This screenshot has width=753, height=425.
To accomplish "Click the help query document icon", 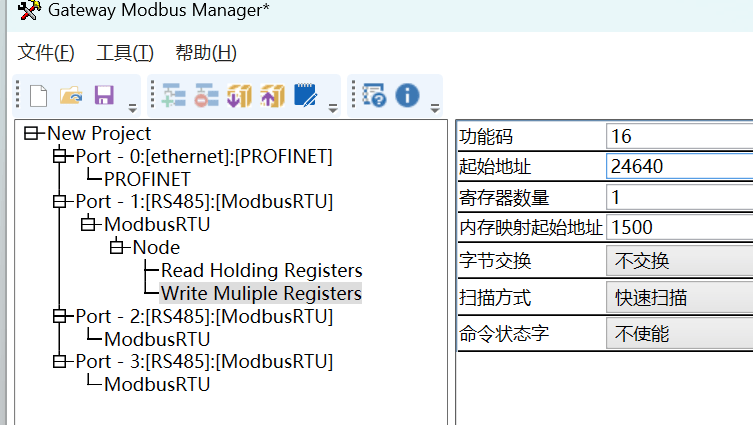I will (x=374, y=95).
